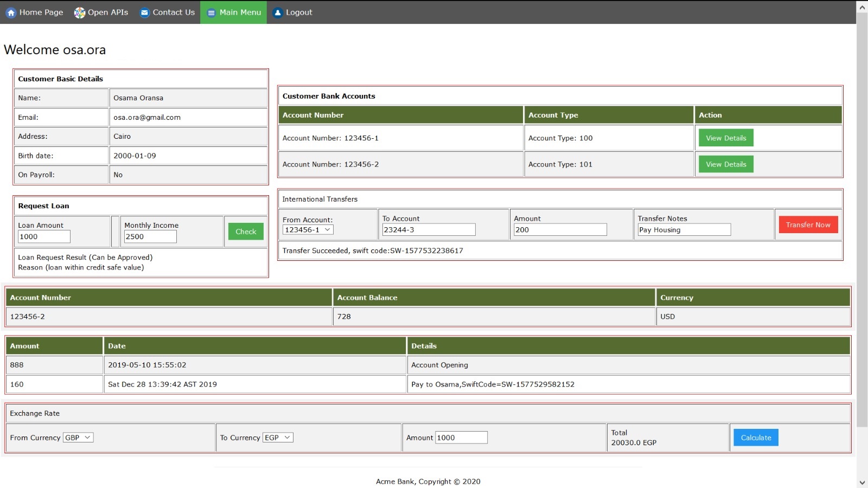Screen dimensions: 868x488
Task: Click the Calculate exchange rate button
Action: (x=755, y=437)
